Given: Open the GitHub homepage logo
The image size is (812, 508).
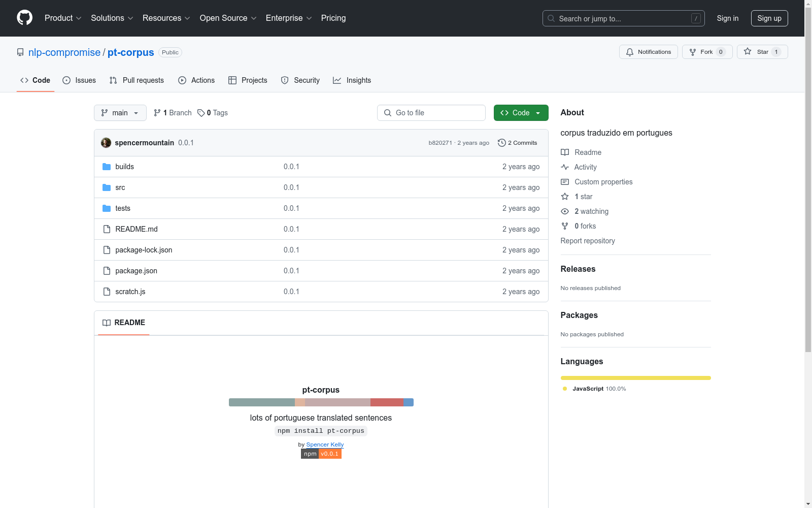Looking at the screenshot, I should [24, 18].
